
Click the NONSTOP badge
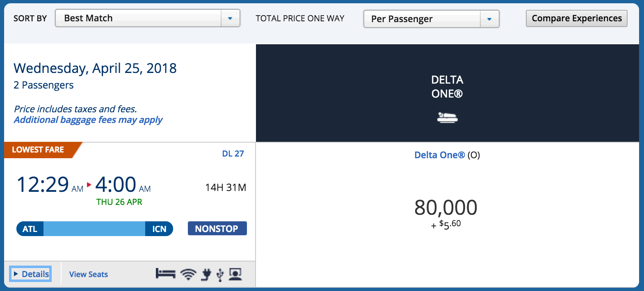coord(217,228)
